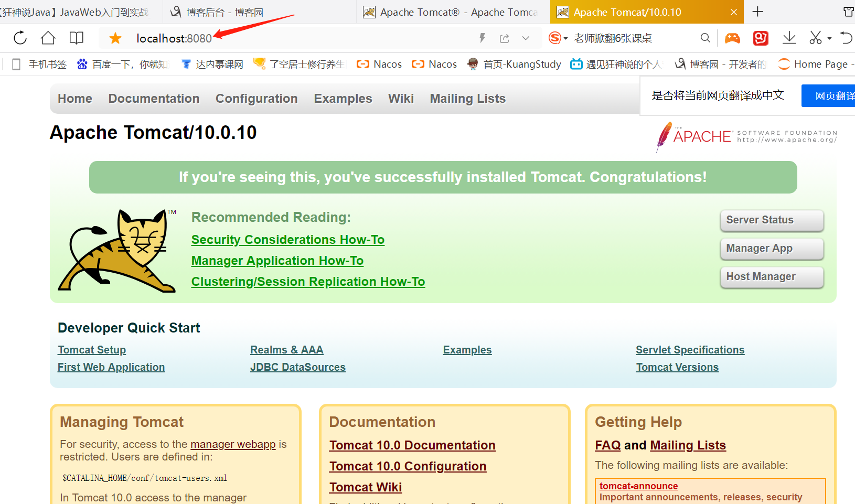The image size is (855, 504).
Task: Open the Home nav item
Action: point(75,99)
